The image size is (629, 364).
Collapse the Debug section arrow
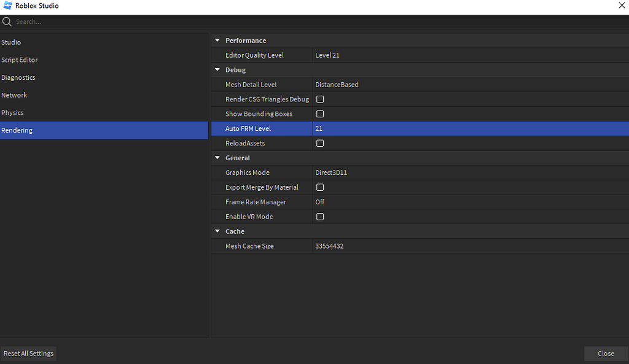(x=217, y=70)
